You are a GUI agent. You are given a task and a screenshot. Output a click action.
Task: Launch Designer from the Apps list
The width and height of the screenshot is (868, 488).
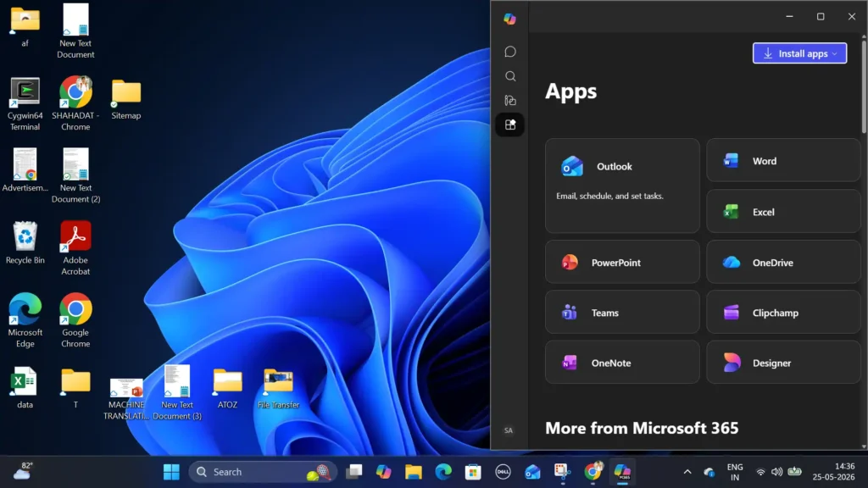coord(783,363)
